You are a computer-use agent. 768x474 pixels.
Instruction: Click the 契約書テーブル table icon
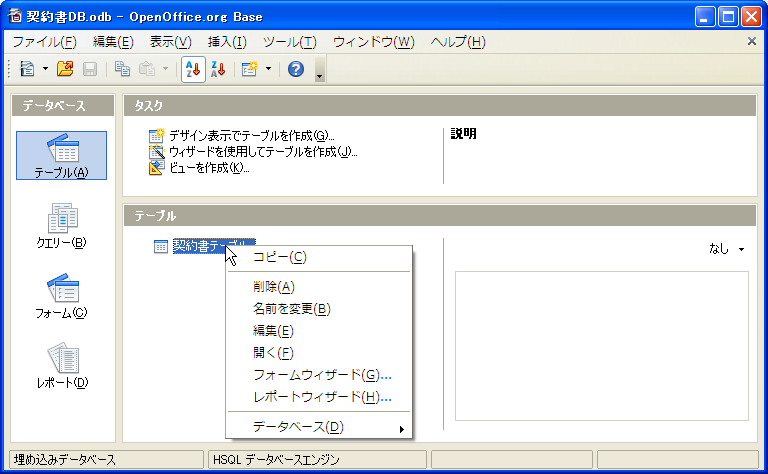(x=161, y=246)
